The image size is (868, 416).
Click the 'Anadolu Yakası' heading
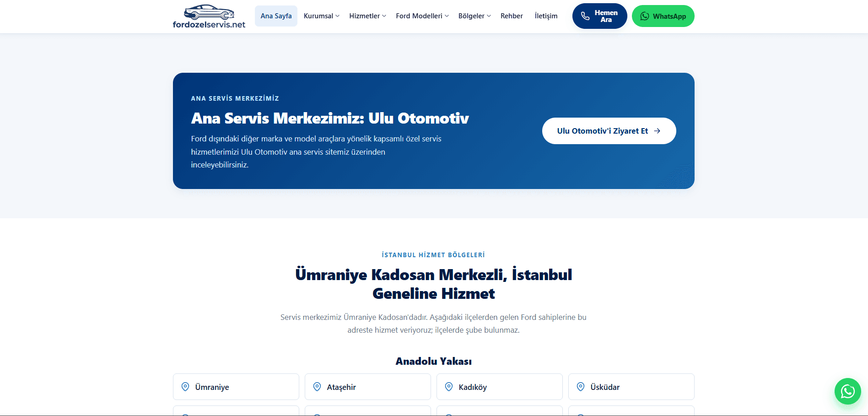click(433, 361)
